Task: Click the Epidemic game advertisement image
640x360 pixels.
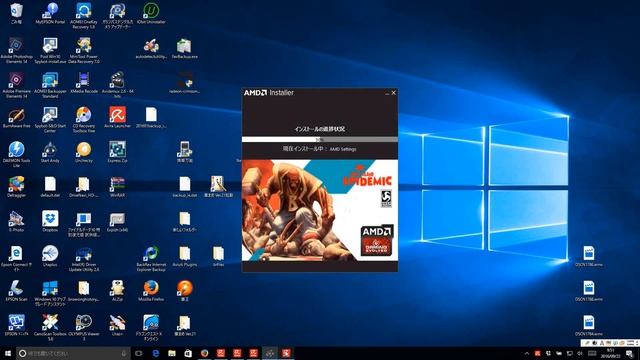Action: 320,210
